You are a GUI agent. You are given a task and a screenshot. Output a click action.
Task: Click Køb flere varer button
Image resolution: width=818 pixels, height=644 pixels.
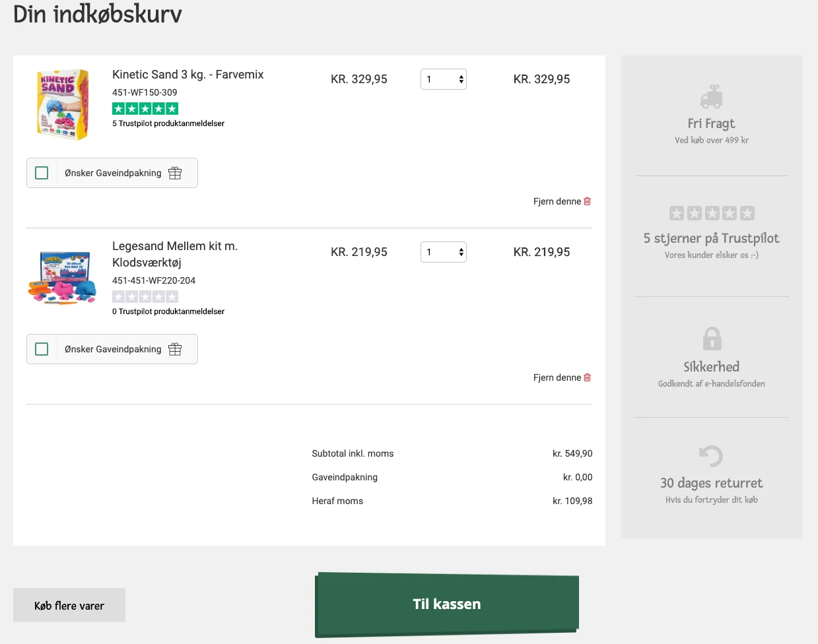tap(69, 606)
